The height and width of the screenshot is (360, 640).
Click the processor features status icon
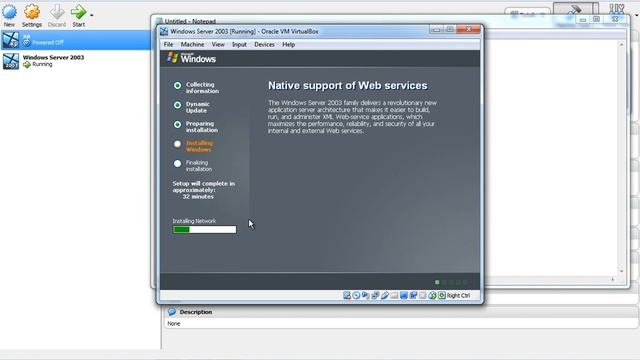(x=422, y=295)
